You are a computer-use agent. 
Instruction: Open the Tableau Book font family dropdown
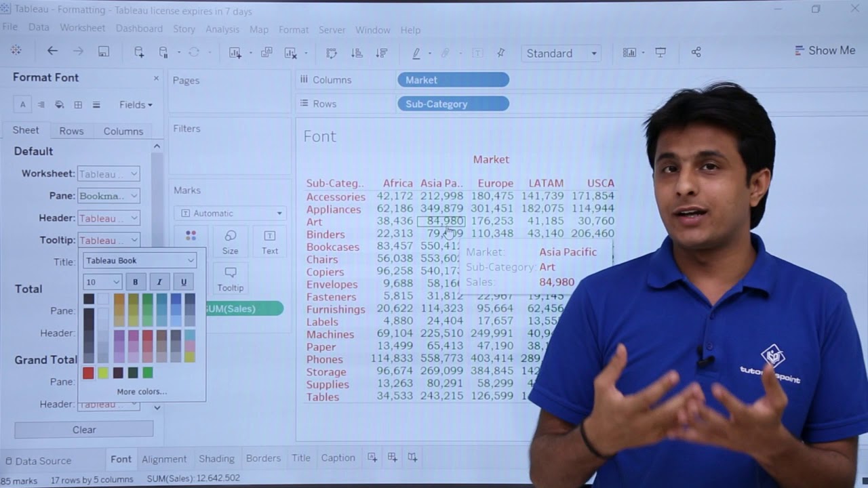click(x=140, y=260)
